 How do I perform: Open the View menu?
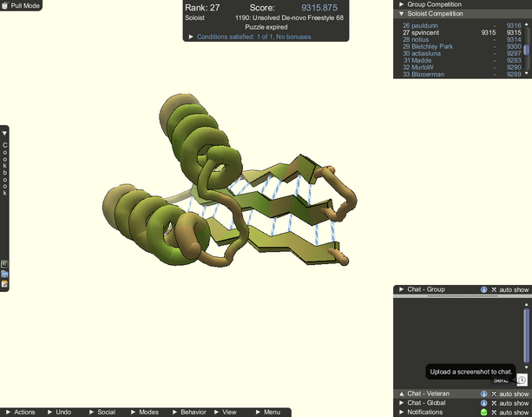pyautogui.click(x=226, y=412)
